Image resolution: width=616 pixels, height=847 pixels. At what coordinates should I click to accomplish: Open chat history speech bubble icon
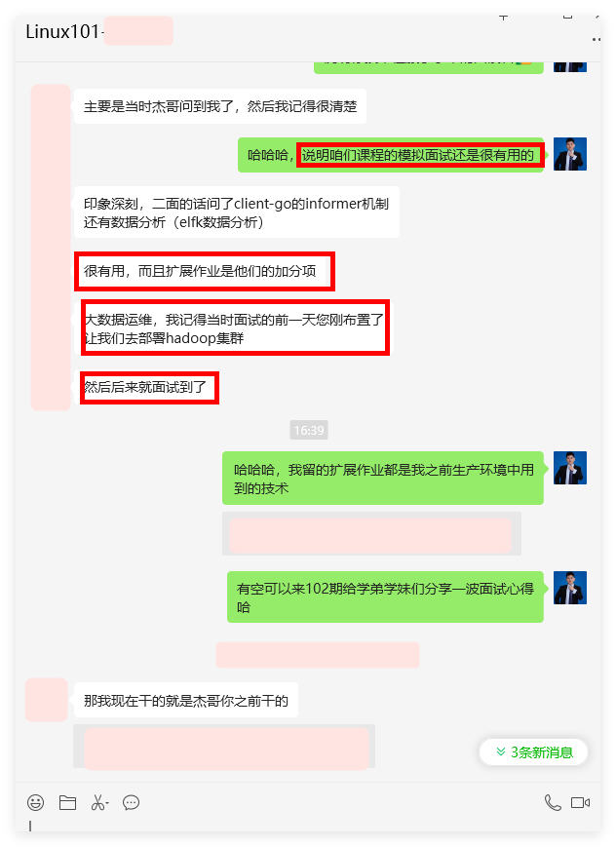(x=131, y=802)
